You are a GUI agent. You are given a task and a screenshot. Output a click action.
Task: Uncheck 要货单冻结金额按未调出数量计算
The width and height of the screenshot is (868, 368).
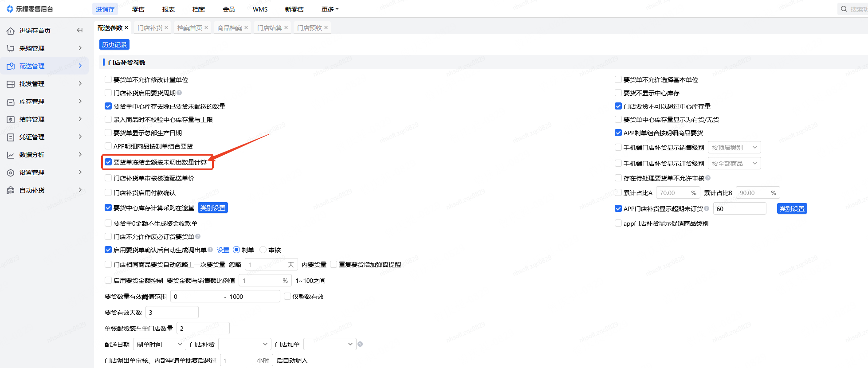tap(108, 162)
